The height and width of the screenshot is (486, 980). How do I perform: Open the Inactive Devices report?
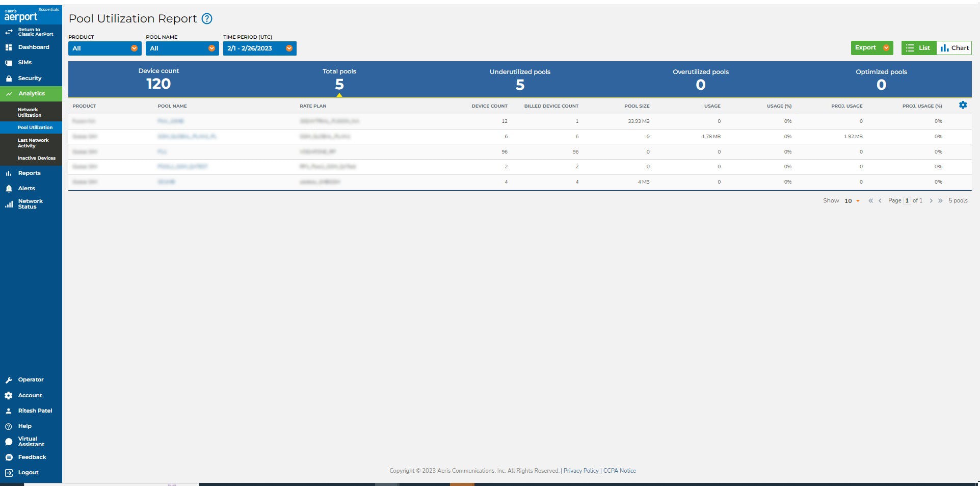click(36, 158)
